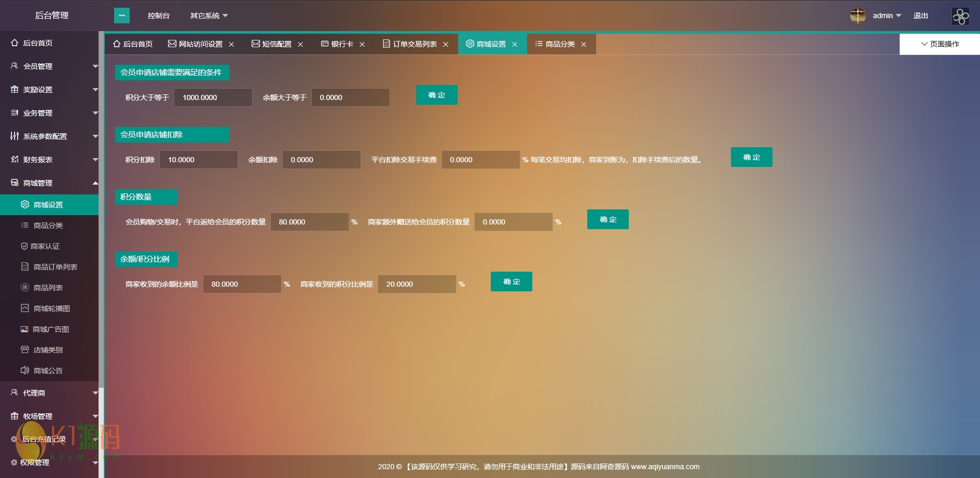Viewport: 980px width, 478px height.
Task: Click the 商品分类 list icon in sidebar
Action: click(25, 226)
